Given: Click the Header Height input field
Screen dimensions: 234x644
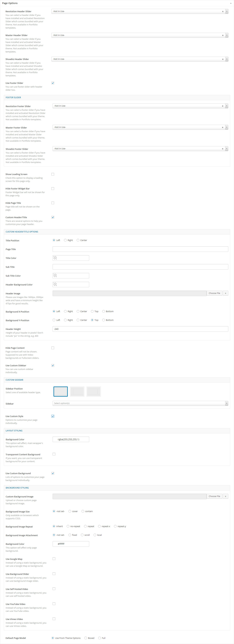Looking at the screenshot, I should 140,329.
